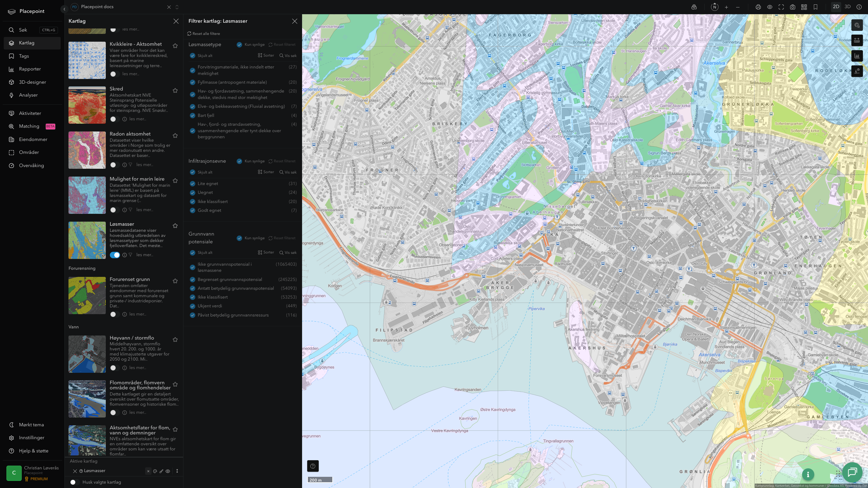Click Sorter under Løsmassetype
This screenshot has height=488, width=868.
[x=266, y=56]
